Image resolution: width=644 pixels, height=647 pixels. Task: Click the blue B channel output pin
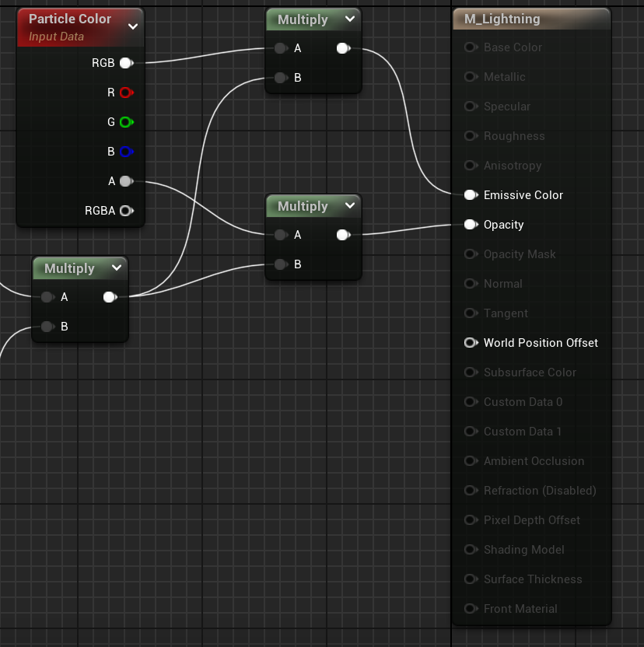click(x=125, y=152)
